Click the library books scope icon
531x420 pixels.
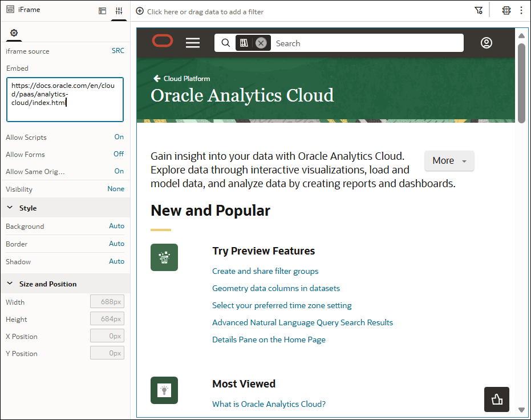244,43
